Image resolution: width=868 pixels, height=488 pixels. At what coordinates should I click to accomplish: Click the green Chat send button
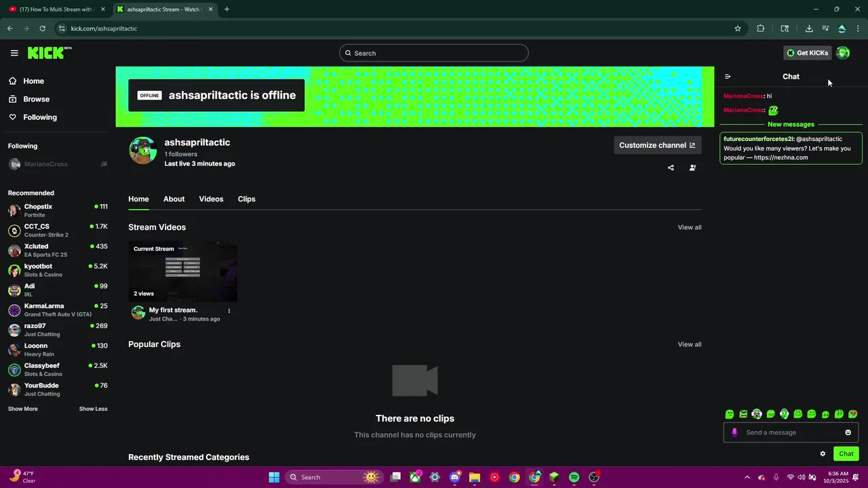pos(846,454)
